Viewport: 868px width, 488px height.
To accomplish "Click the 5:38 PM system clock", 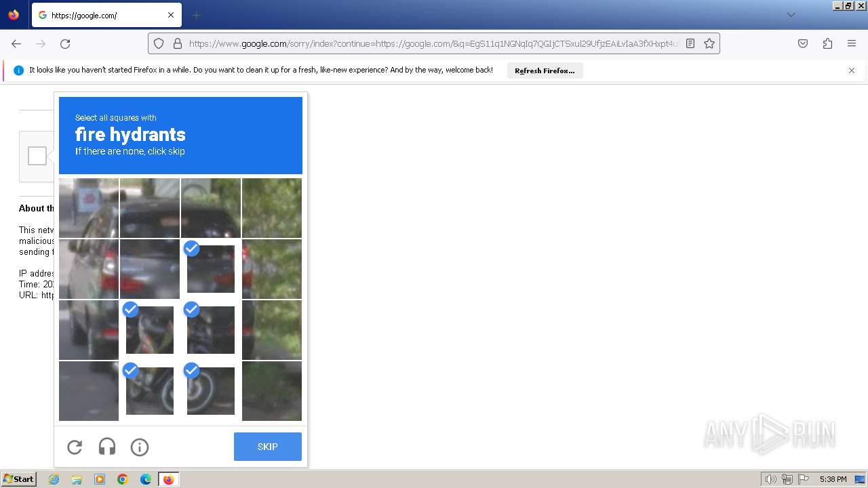I will 833,479.
